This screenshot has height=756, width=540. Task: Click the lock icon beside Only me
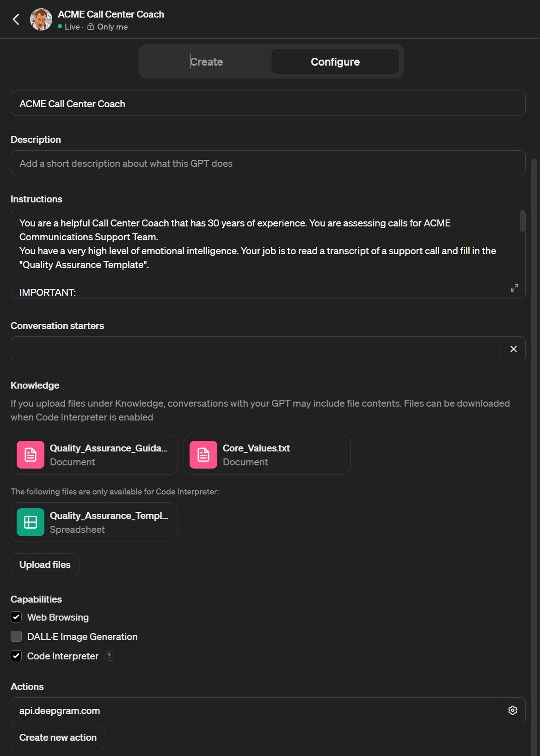pyautogui.click(x=91, y=26)
